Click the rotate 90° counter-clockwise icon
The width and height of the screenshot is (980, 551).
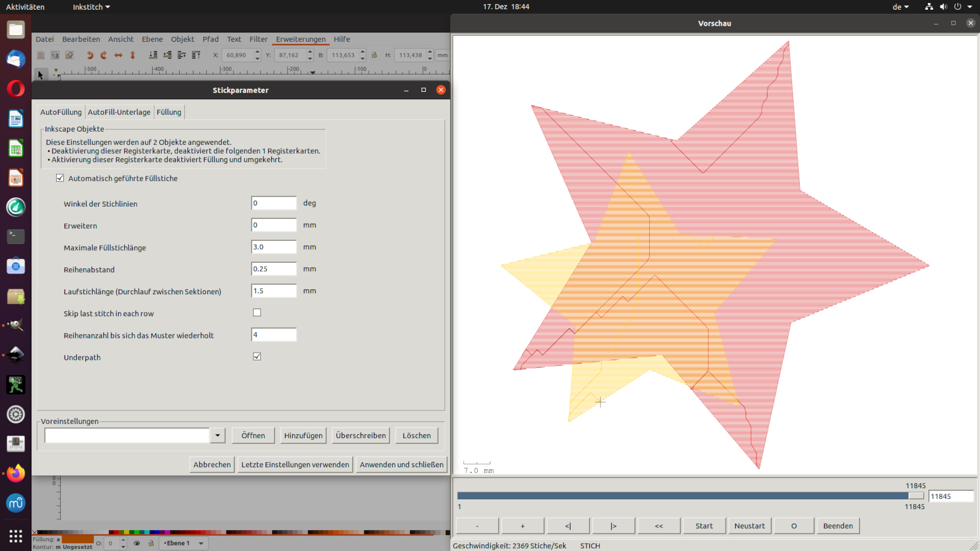pos(90,55)
